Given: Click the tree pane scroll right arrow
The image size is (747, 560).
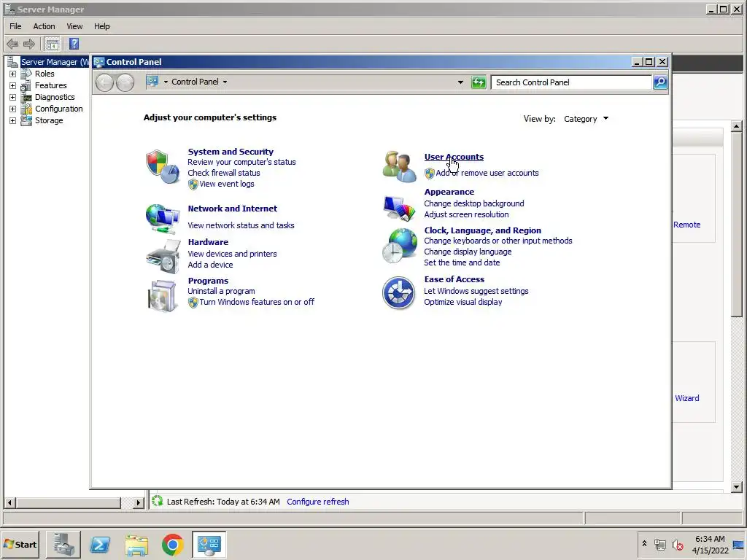Looking at the screenshot, I should 138,502.
